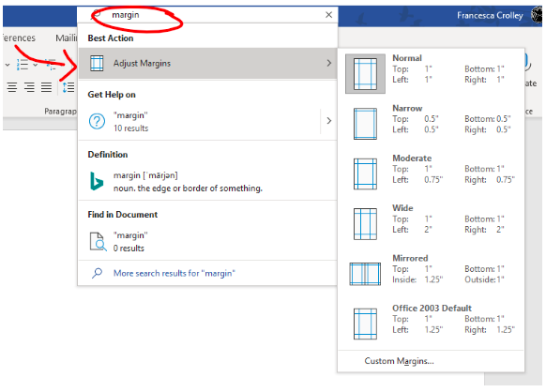Click the numbered list icon
546x392 pixels.
(23, 65)
